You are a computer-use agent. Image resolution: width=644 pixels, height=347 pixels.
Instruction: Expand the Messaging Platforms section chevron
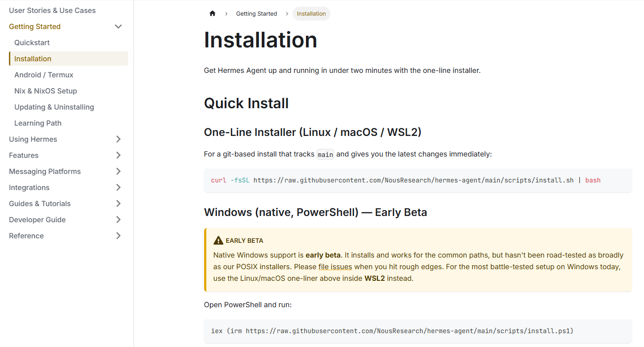[118, 171]
